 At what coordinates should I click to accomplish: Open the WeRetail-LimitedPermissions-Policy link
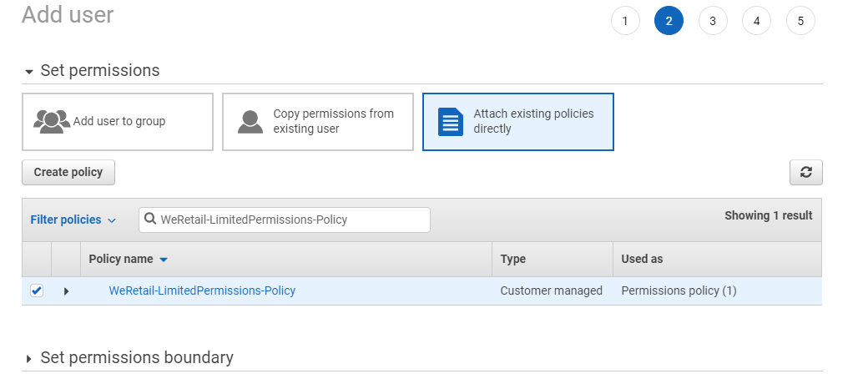tap(202, 290)
